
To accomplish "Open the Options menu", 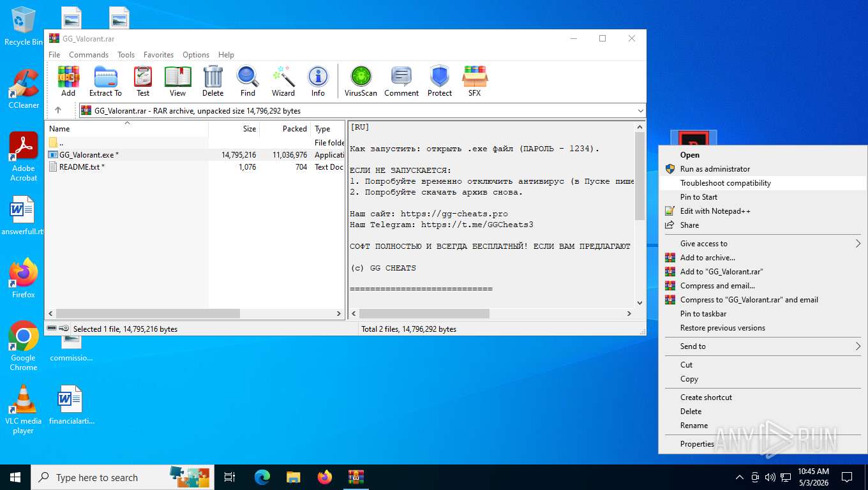I will pyautogui.click(x=196, y=55).
